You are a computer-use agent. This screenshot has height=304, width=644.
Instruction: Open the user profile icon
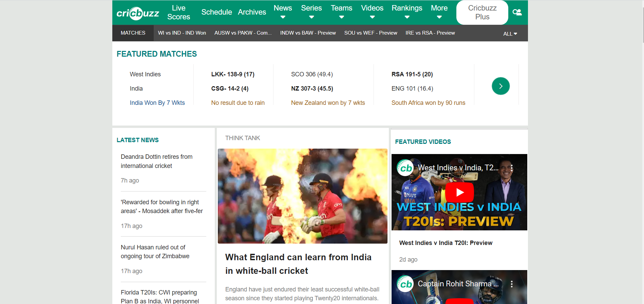tap(517, 13)
